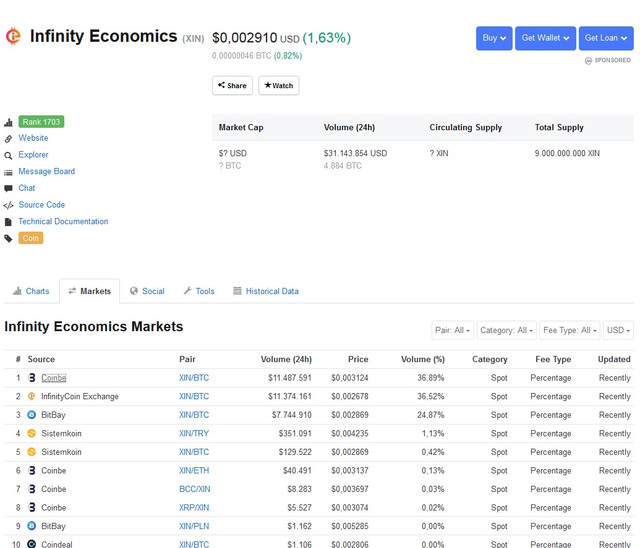
Task: Open the Website link
Action: [x=33, y=138]
